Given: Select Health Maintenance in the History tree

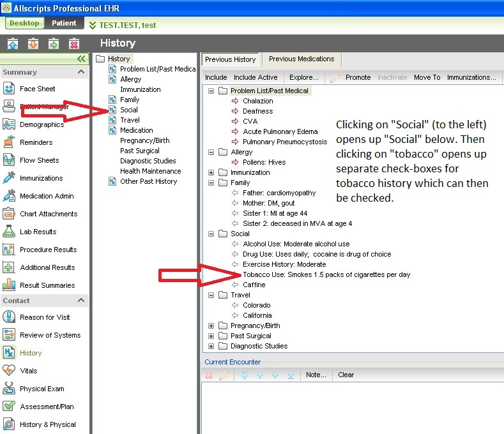Looking at the screenshot, I should (150, 171).
